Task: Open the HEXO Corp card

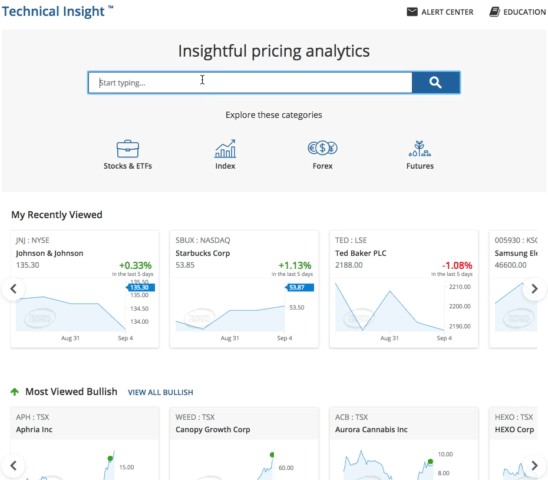Action: tap(513, 443)
